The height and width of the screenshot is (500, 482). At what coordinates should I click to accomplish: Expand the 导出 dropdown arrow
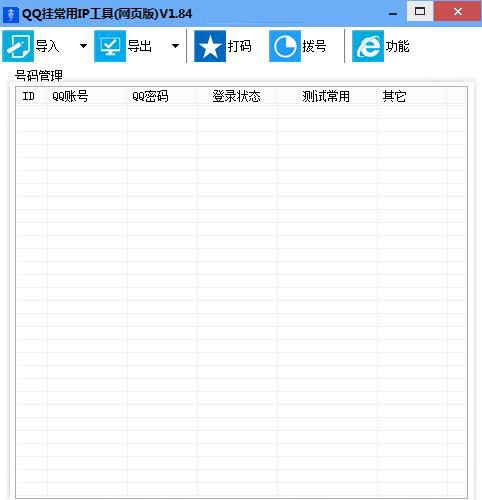175,46
